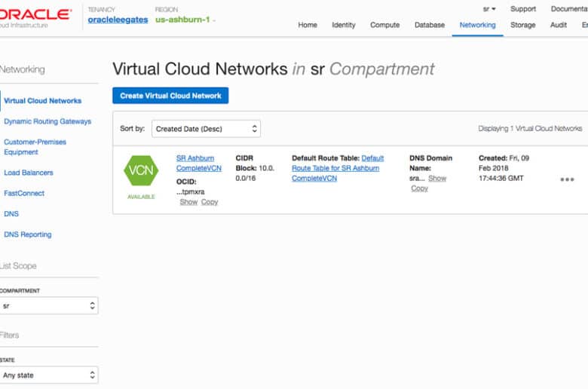The height and width of the screenshot is (389, 588).
Task: Open Default Route Table for SR Ashburn CompleteVCN
Action: click(338, 168)
